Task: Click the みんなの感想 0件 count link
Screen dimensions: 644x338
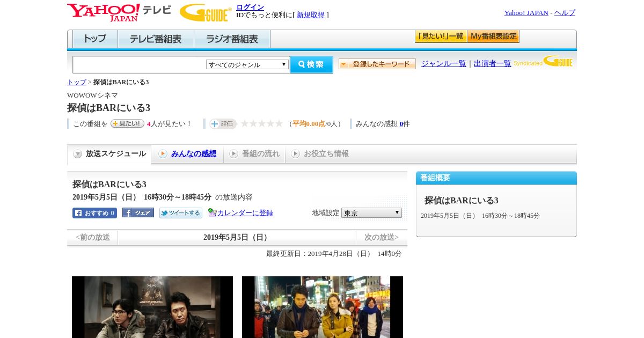Action: pyautogui.click(x=401, y=124)
